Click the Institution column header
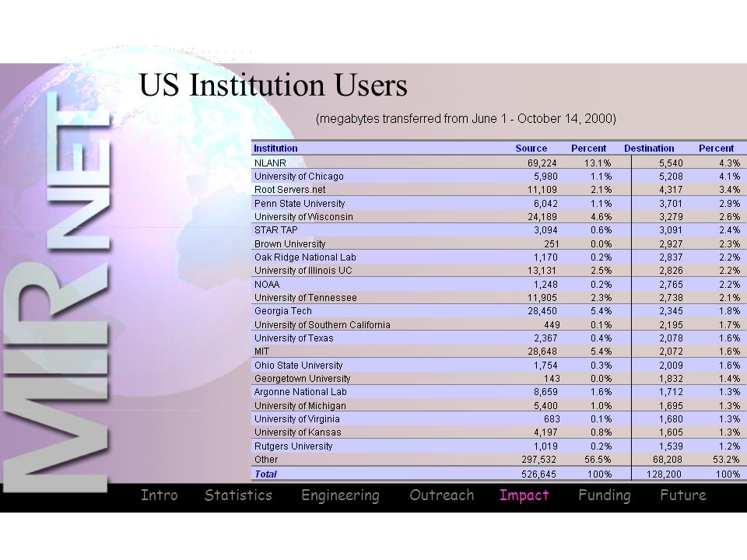 275,148
